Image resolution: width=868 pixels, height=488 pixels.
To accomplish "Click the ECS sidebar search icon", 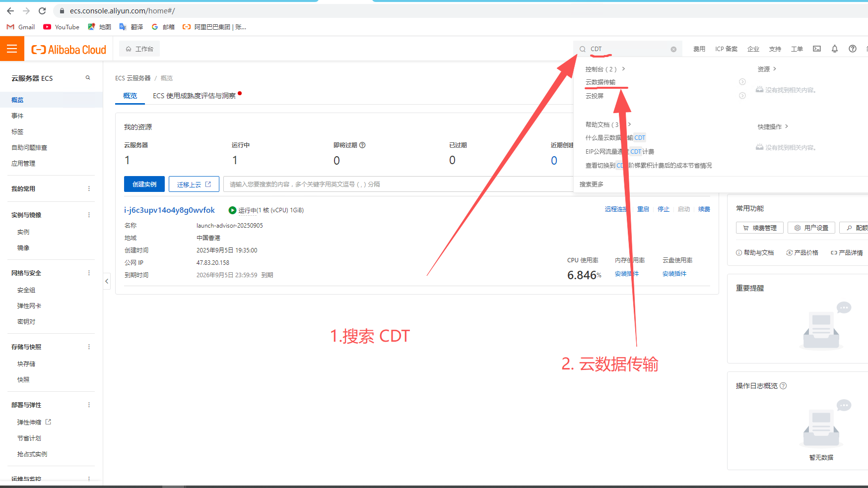I will pos(88,78).
